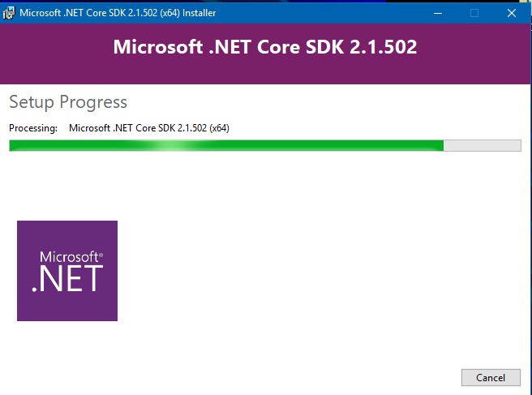Click the green filled portion of progress bar
Screen dimensions: 532x395
(226, 145)
